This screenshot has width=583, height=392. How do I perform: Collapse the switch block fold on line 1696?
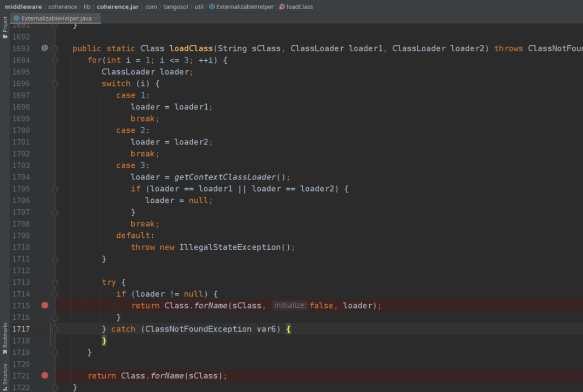(x=55, y=84)
